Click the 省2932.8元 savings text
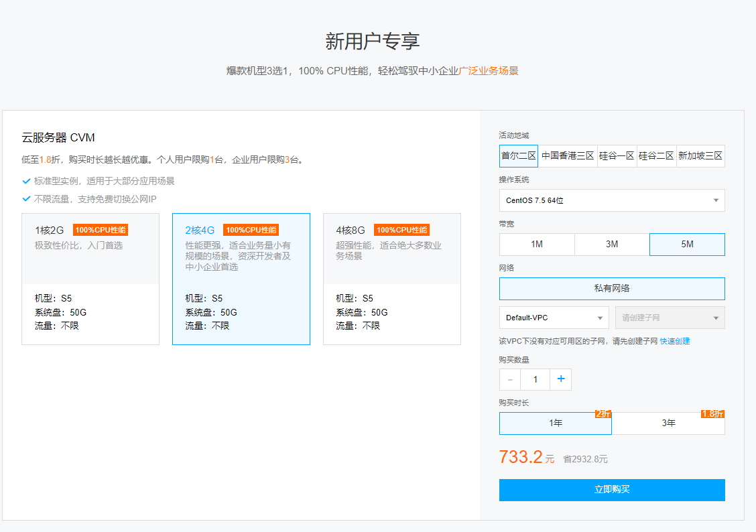 point(585,459)
